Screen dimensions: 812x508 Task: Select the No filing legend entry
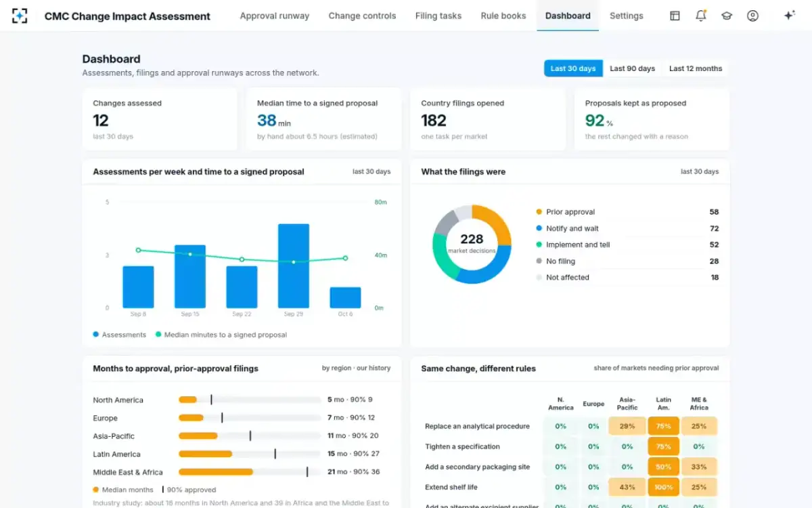tap(627, 261)
